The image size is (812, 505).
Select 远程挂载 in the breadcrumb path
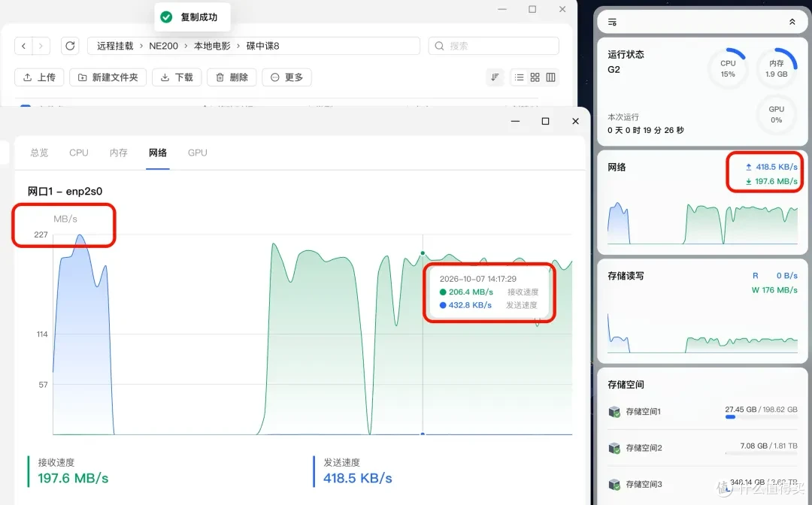[x=115, y=46]
